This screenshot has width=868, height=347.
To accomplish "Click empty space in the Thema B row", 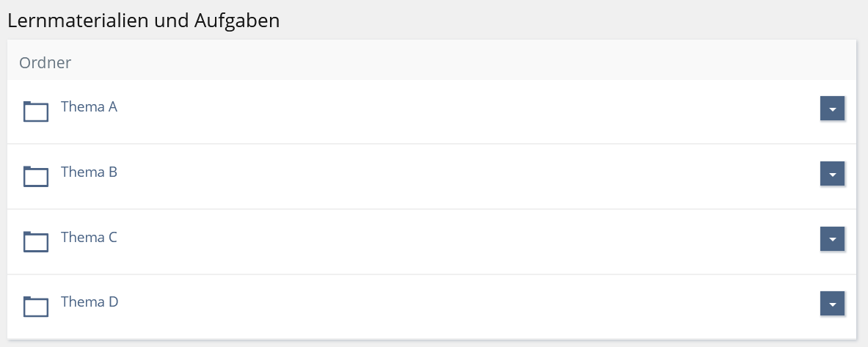I will [440, 176].
